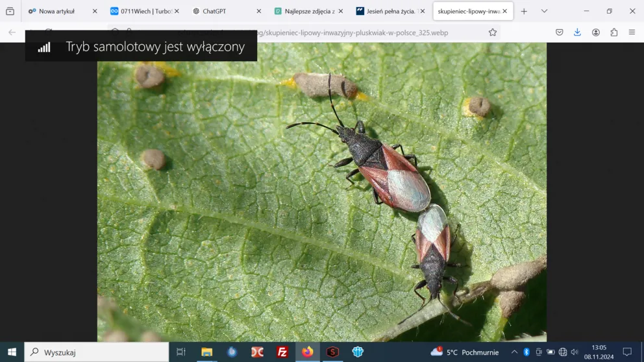Open the blue globe-like app on taskbar
Viewport: 644px width, 362px height.
click(358, 352)
